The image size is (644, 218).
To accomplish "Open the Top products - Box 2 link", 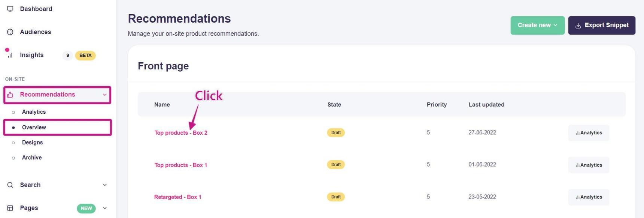I will pos(181,133).
